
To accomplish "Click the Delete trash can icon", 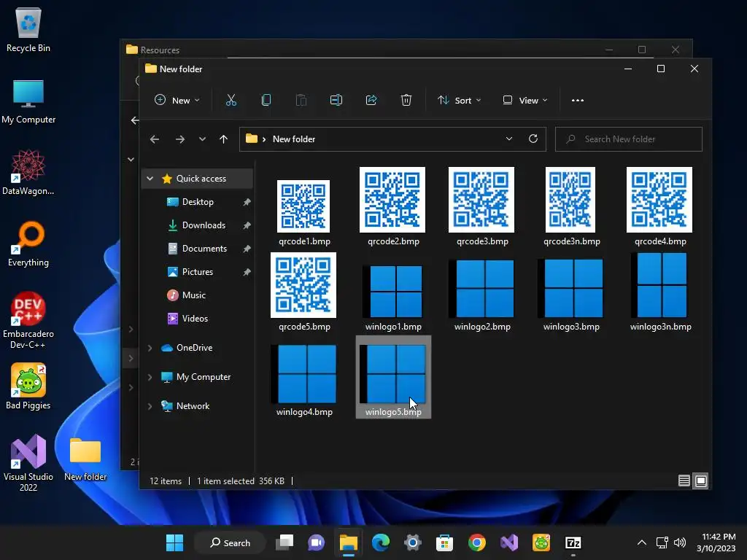I will [406, 101].
